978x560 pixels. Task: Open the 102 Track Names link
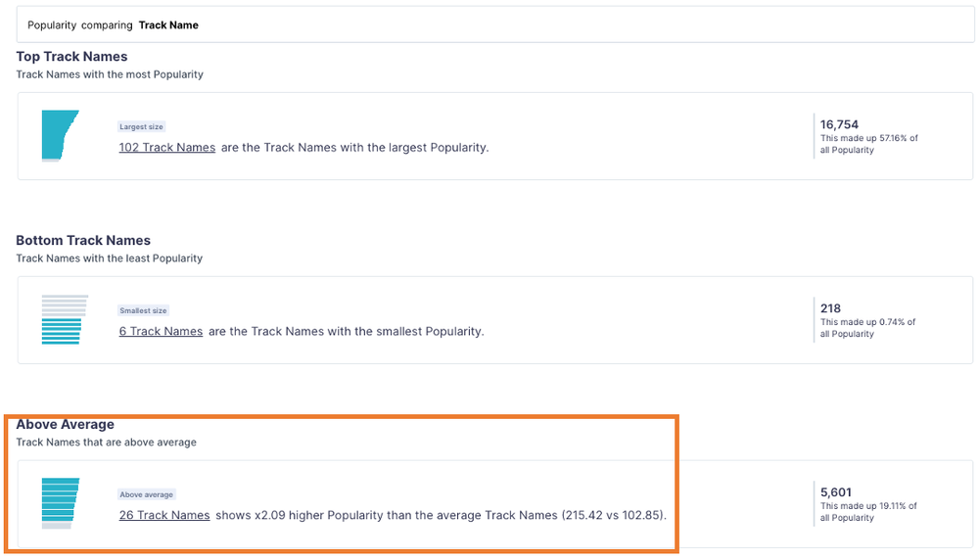pyautogui.click(x=167, y=148)
